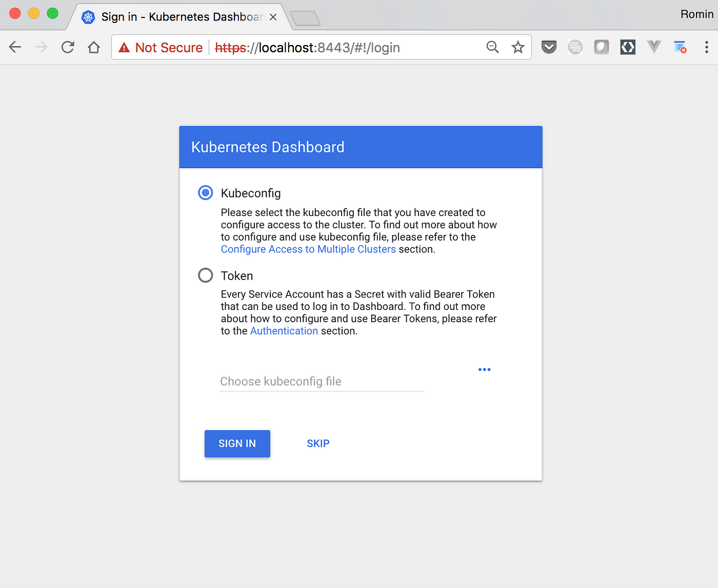Click the macOS green fullscreen window button

pos(52,13)
